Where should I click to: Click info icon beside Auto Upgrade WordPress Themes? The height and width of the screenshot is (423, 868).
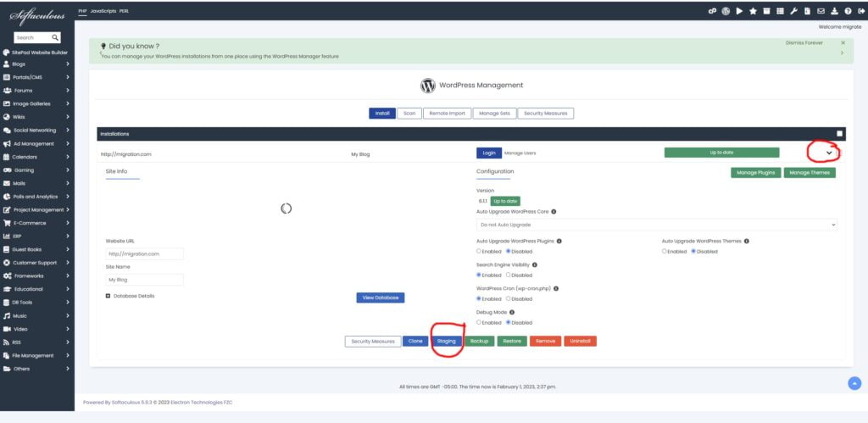pos(747,241)
